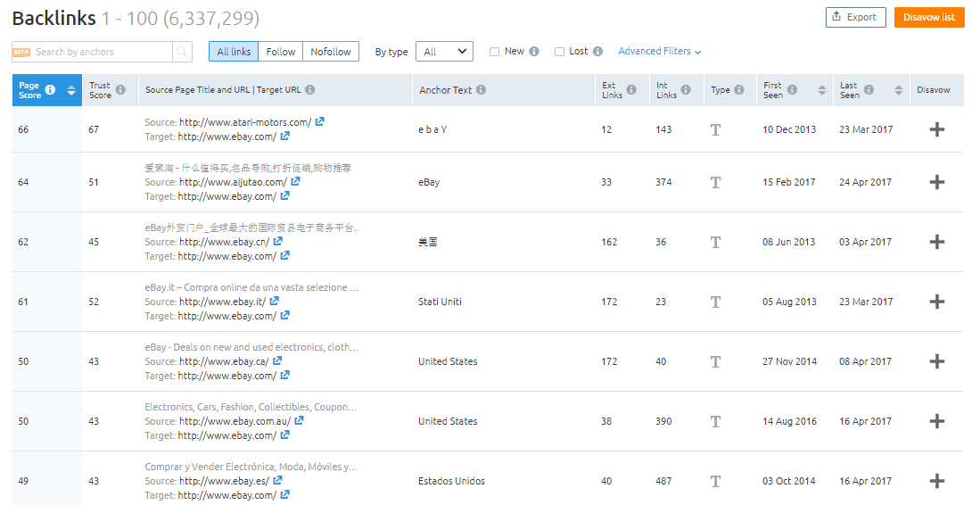
Task: Click the search magnifier icon
Action: pyautogui.click(x=182, y=52)
